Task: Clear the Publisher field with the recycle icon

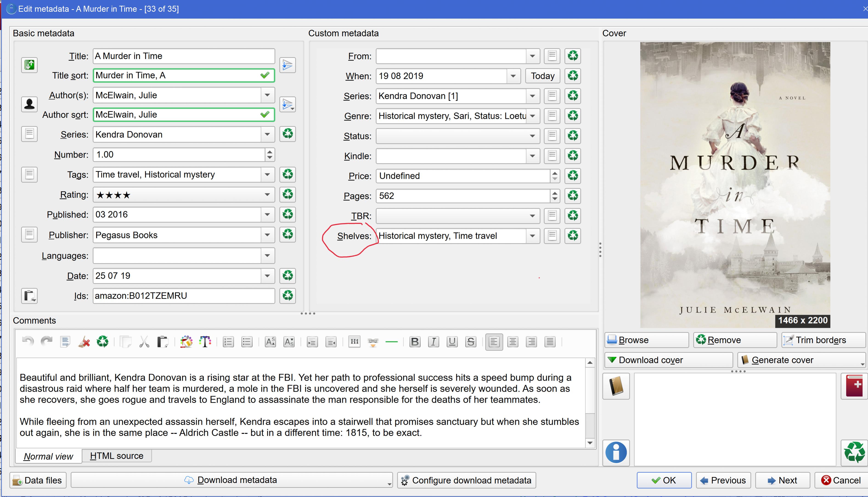Action: pos(287,235)
